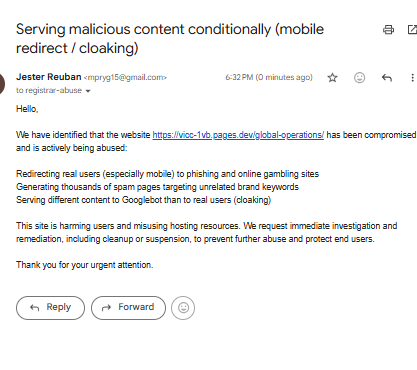The image size is (417, 370).
Task: Click the 'to registrar-abuse' recipient text
Action: [49, 91]
